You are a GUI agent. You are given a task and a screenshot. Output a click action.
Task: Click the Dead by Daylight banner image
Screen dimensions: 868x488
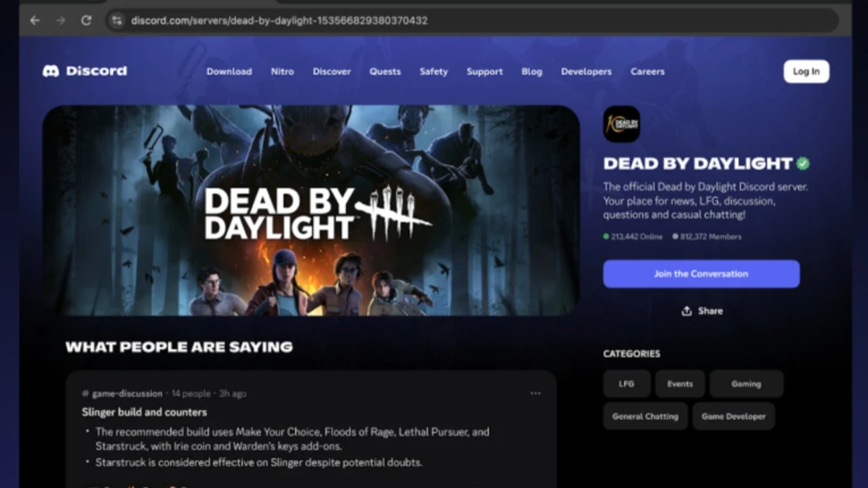click(311, 210)
